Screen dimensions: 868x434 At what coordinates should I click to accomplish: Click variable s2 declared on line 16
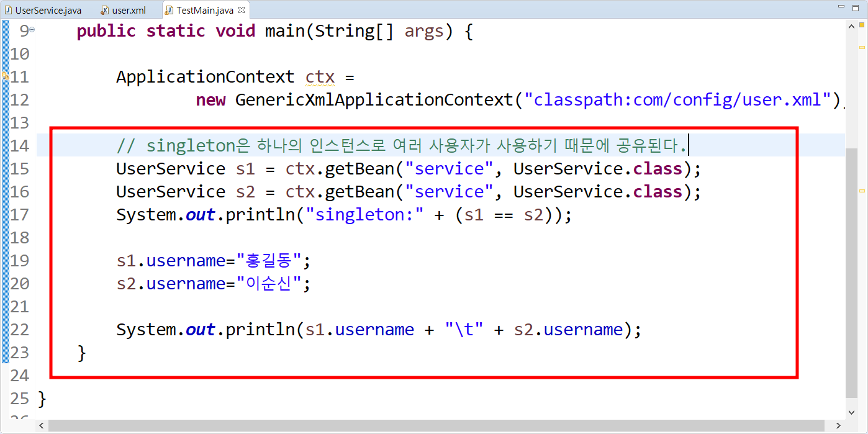click(x=245, y=192)
